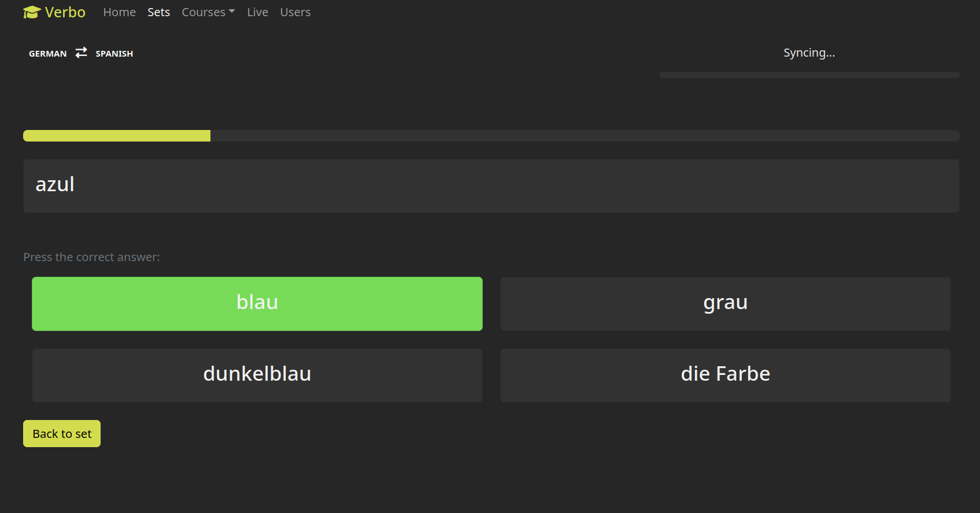980x513 pixels.
Task: Select the SPANISH language label
Action: tap(114, 53)
